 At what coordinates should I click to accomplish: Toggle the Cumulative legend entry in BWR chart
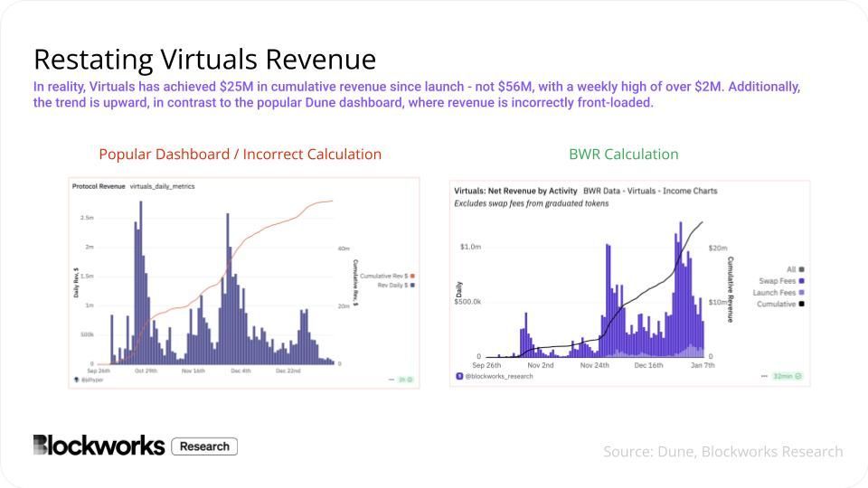(780, 305)
